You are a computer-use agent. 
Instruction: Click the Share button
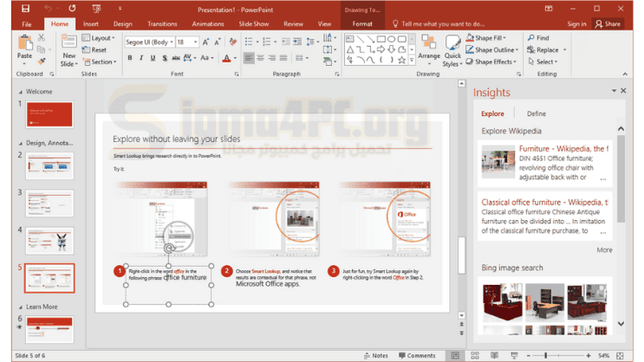click(x=608, y=23)
